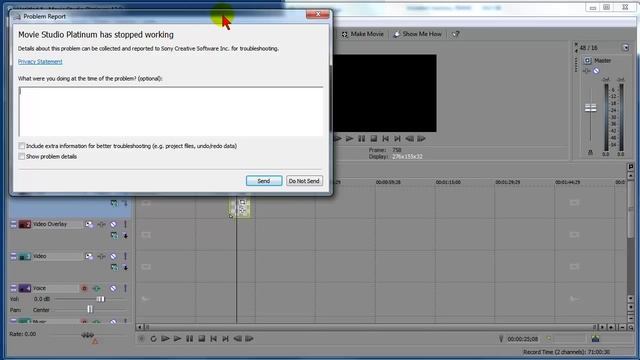Click play in the preview window
Image resolution: width=640 pixels, height=360 pixels.
pos(349,139)
